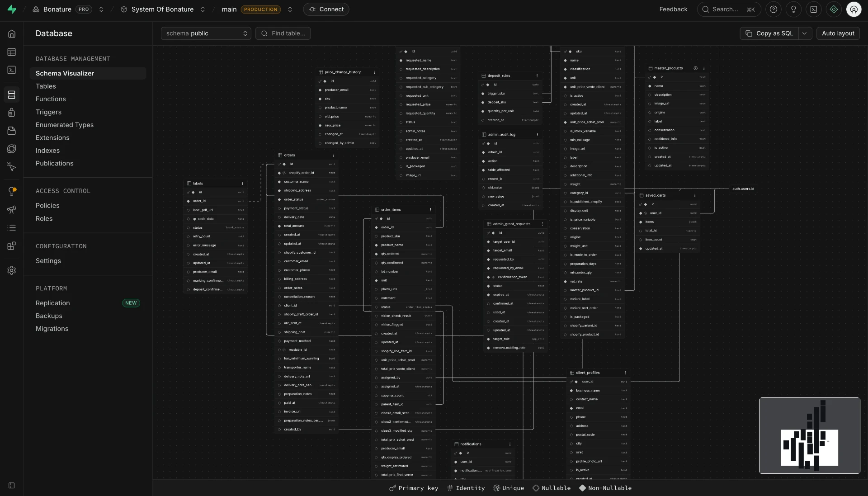
Task: Open the Copy as SQL dropdown arrow
Action: [x=805, y=33]
